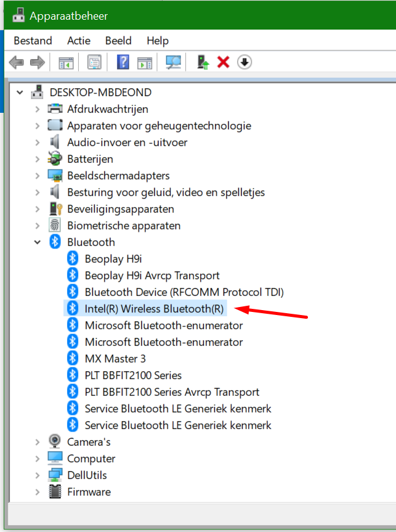
Task: Click the Bluetooth icon beside Beoplay H9i
Action: pyautogui.click(x=73, y=258)
